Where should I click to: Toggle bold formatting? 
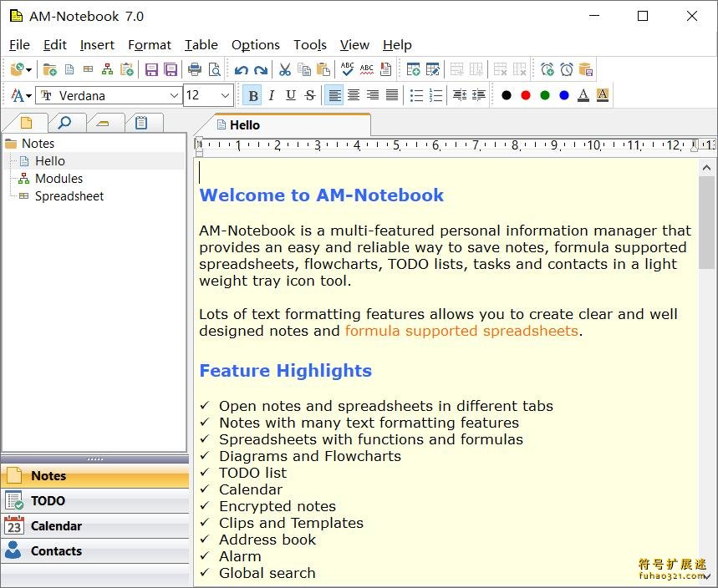click(x=252, y=95)
